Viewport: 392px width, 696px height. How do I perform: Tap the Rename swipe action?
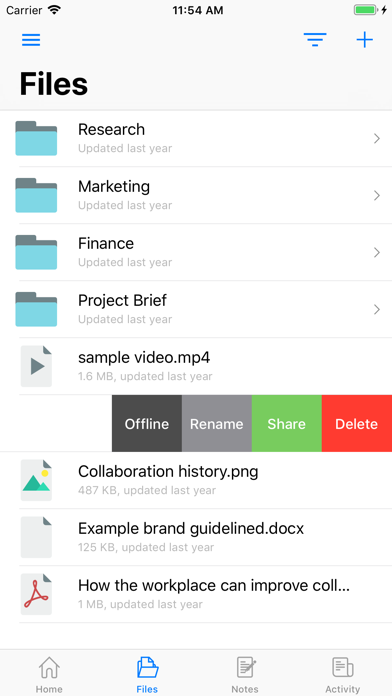(x=217, y=423)
